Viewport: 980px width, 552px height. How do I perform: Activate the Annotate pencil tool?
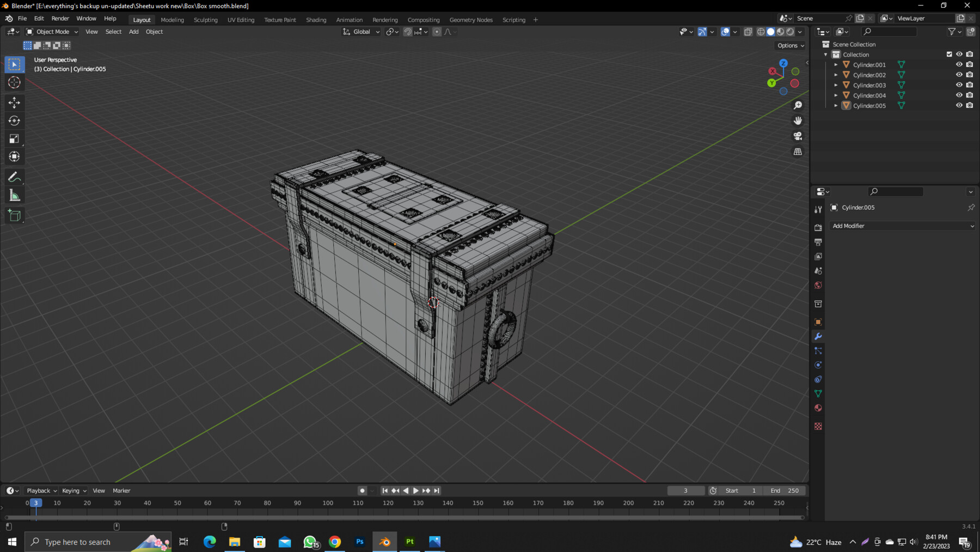click(x=15, y=177)
